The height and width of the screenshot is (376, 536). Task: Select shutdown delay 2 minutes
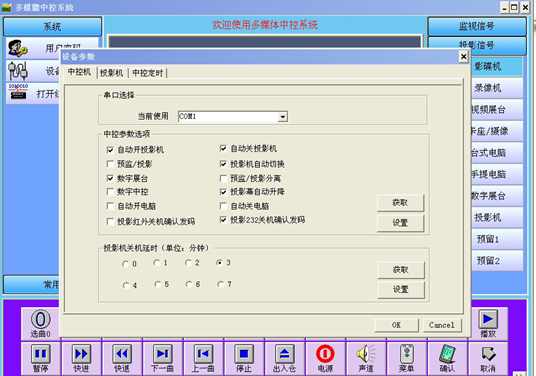188,263
